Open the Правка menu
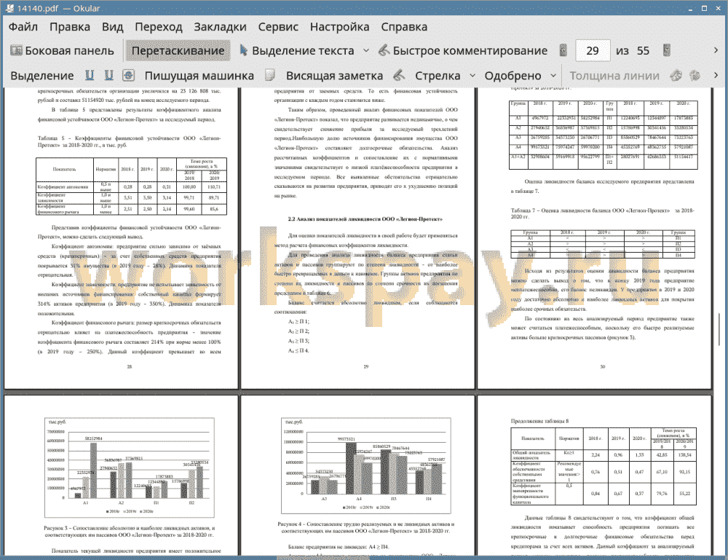The image size is (728, 560). pos(70,27)
